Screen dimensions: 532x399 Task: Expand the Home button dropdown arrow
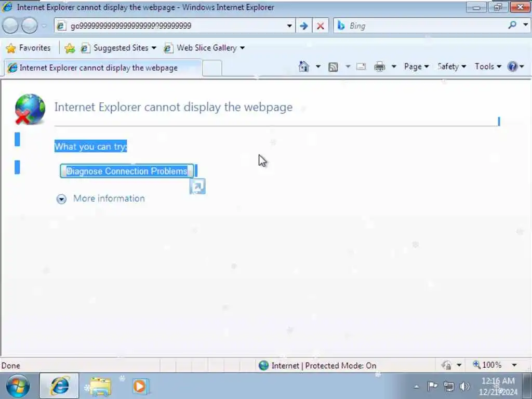point(318,66)
